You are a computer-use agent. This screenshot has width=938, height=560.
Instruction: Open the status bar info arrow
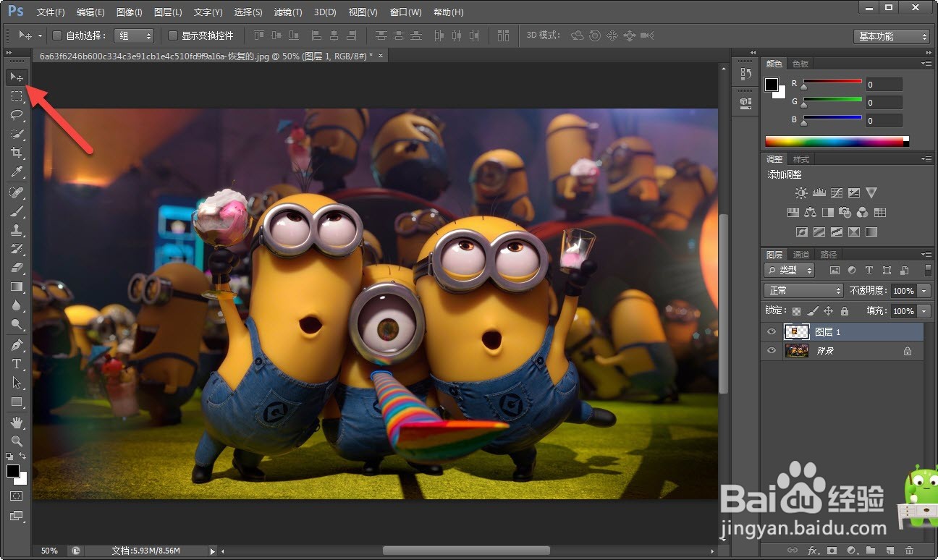click(213, 551)
